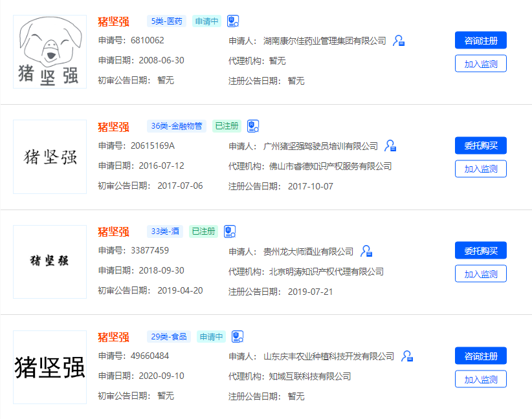Click shield icon beside 29类-食品 申请中 tag
The height and width of the screenshot is (419, 532).
pos(238,337)
